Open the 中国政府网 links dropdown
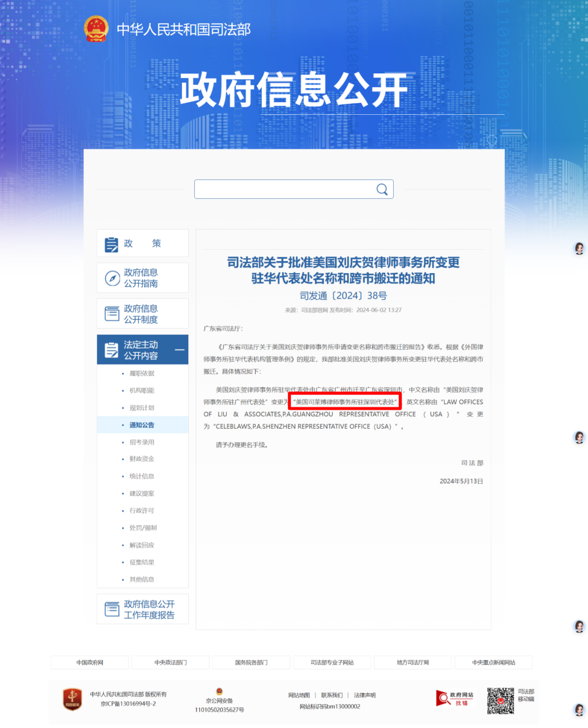 pyautogui.click(x=90, y=662)
